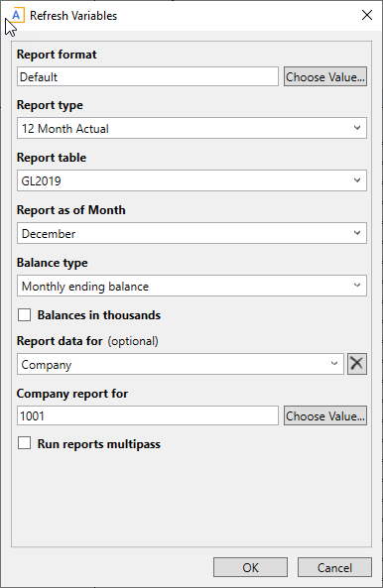The image size is (383, 588).
Task: Click the chevron arrow in Report table box
Action: pos(357,180)
